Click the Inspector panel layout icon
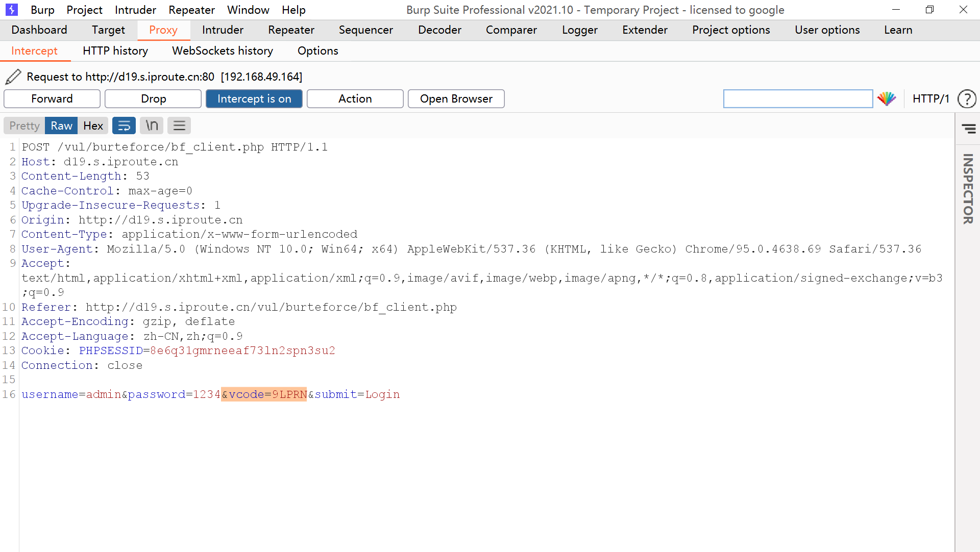The width and height of the screenshot is (980, 552). click(968, 129)
